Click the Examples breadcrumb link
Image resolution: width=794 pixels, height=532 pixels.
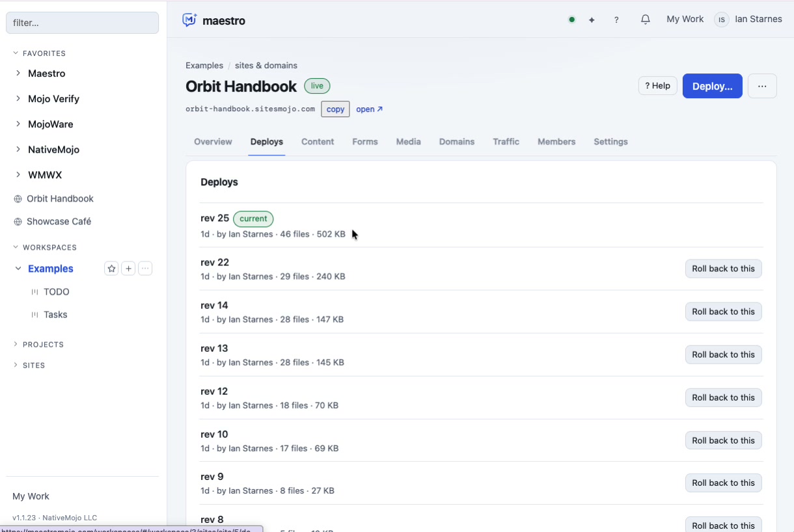click(x=204, y=66)
